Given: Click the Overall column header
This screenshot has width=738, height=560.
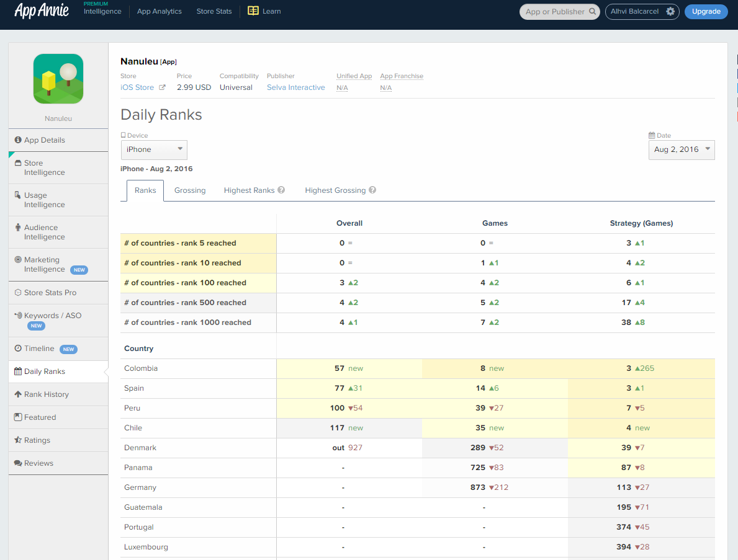Looking at the screenshot, I should tap(349, 223).
